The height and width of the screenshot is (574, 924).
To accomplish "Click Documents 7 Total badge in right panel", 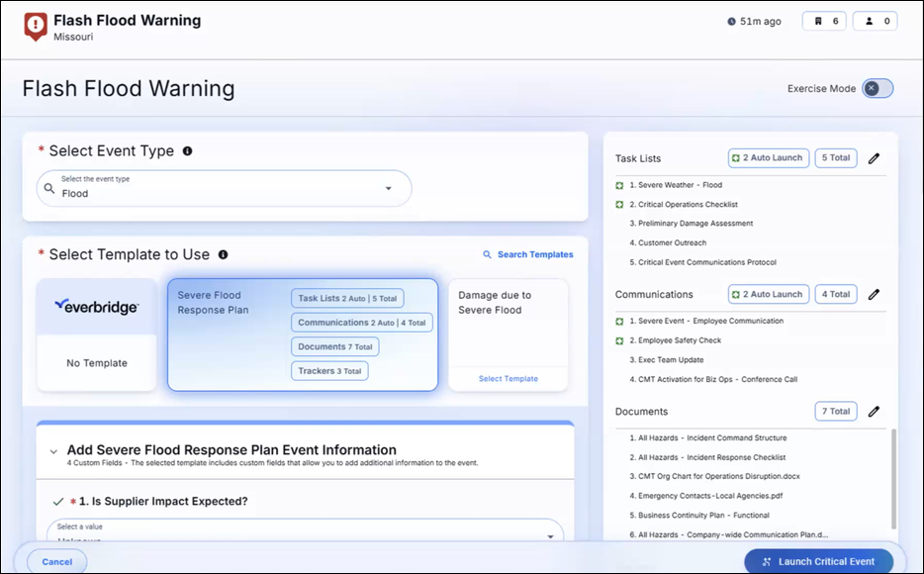I will tap(836, 412).
